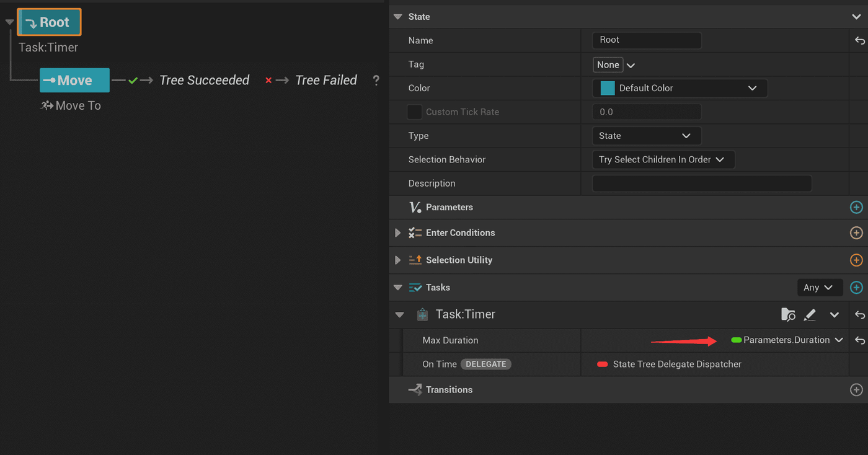
Task: Open the Type State dropdown
Action: click(x=647, y=136)
